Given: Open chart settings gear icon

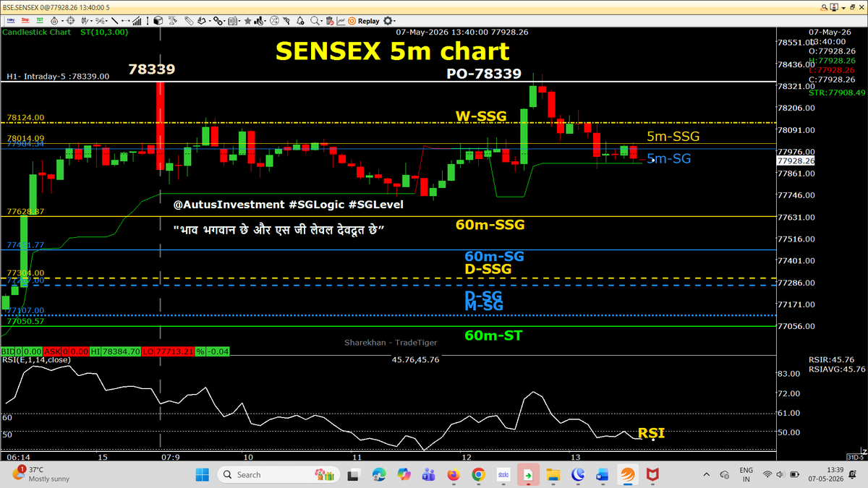Looking at the screenshot, I should point(387,21).
